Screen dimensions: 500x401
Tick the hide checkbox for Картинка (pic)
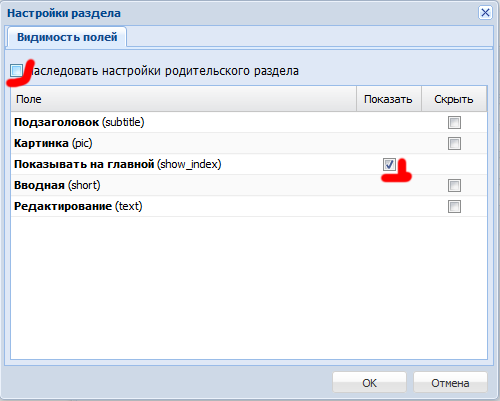454,143
